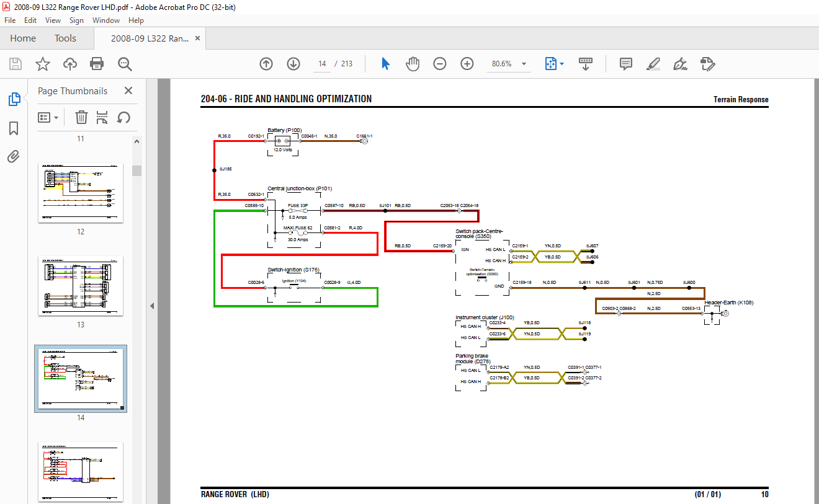Go to the previous page with the up arrow

click(x=266, y=64)
